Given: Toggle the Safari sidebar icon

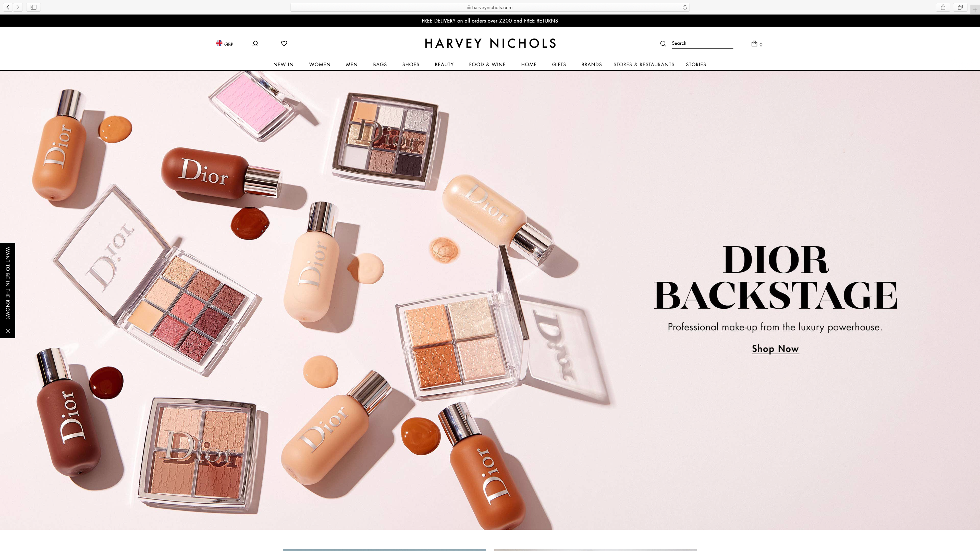Looking at the screenshot, I should pos(33,7).
